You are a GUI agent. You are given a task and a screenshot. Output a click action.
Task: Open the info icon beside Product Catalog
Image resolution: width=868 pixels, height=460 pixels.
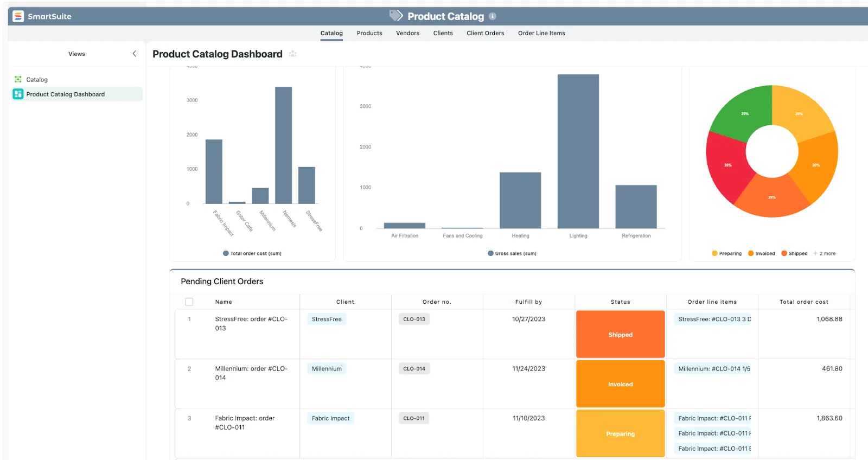tap(493, 16)
